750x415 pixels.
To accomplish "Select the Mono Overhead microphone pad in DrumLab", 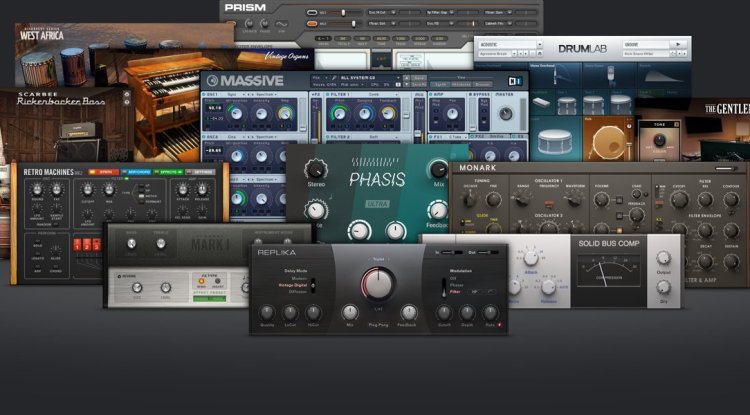I will pos(555,76).
